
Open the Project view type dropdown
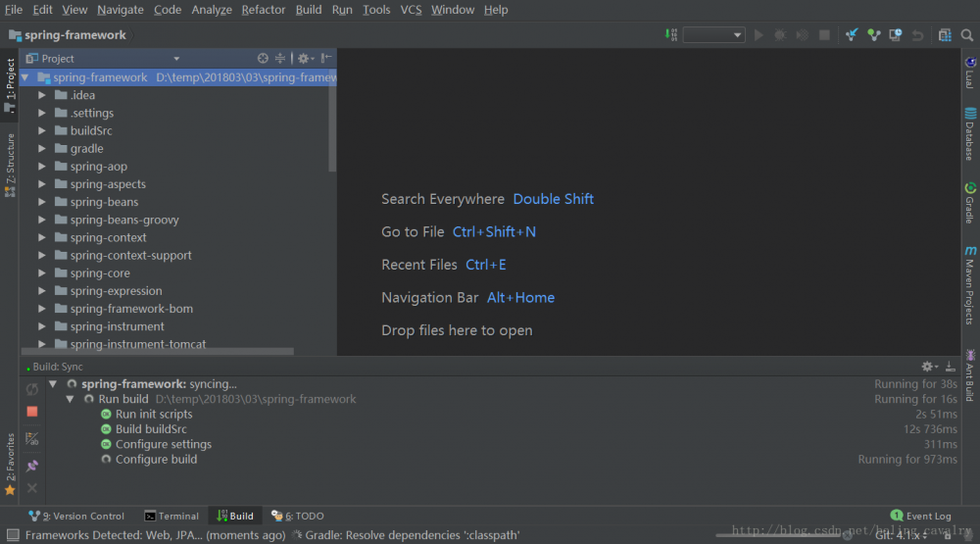(x=176, y=59)
